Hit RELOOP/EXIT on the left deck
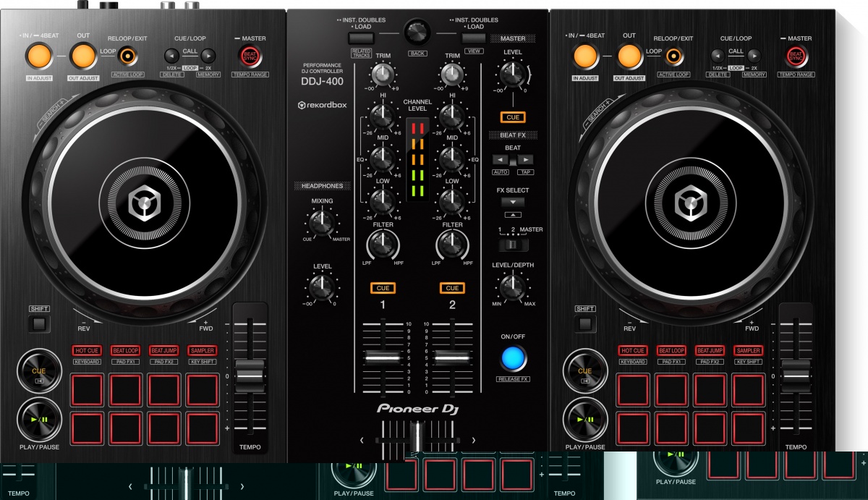This screenshot has height=500, width=868. tap(128, 56)
